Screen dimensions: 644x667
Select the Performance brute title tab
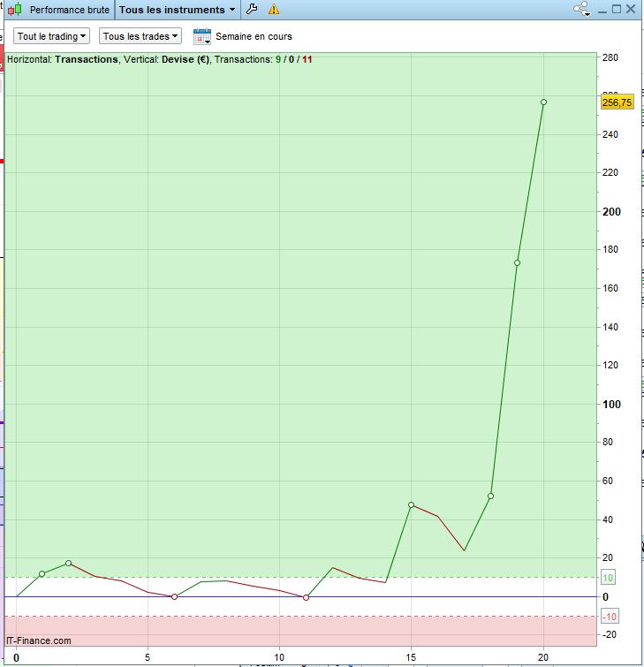click(x=69, y=10)
